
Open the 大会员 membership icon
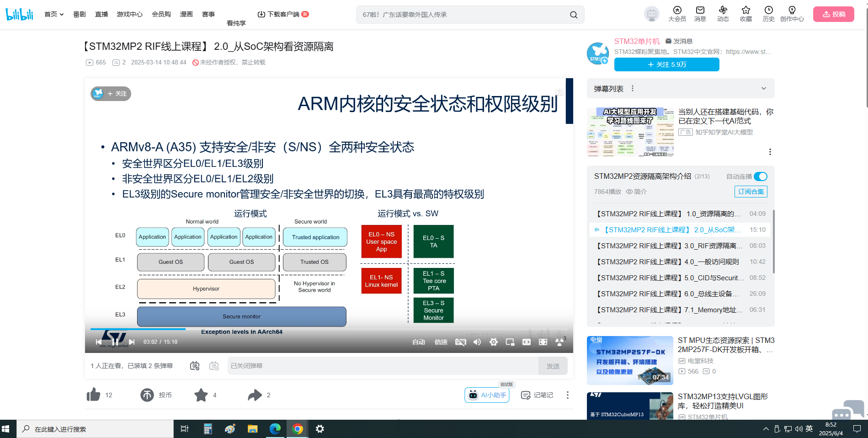pos(677,14)
